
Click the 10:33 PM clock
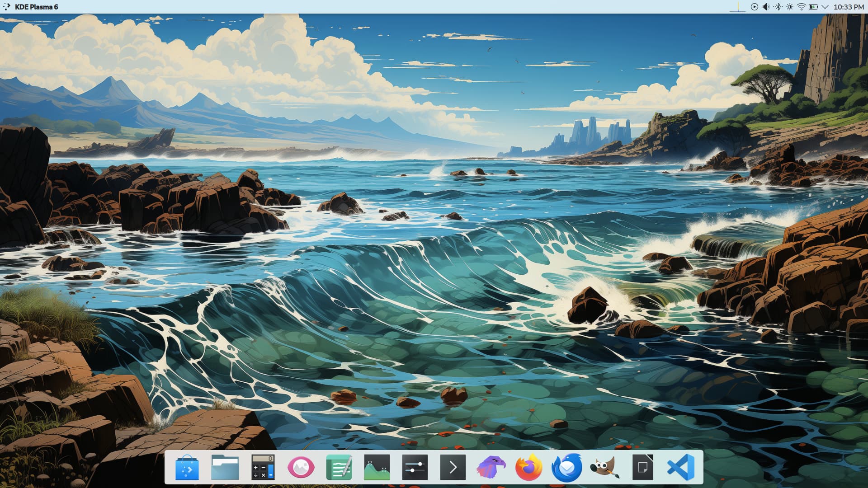pos(849,7)
